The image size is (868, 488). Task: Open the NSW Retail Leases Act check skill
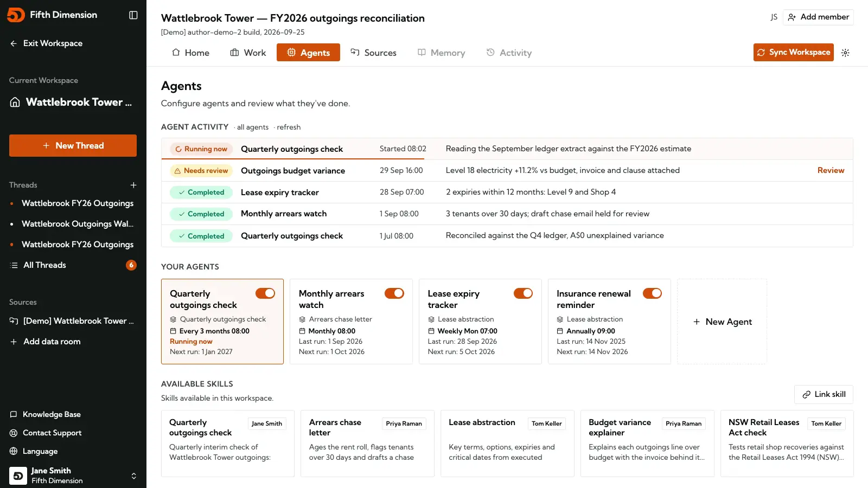pyautogui.click(x=787, y=444)
